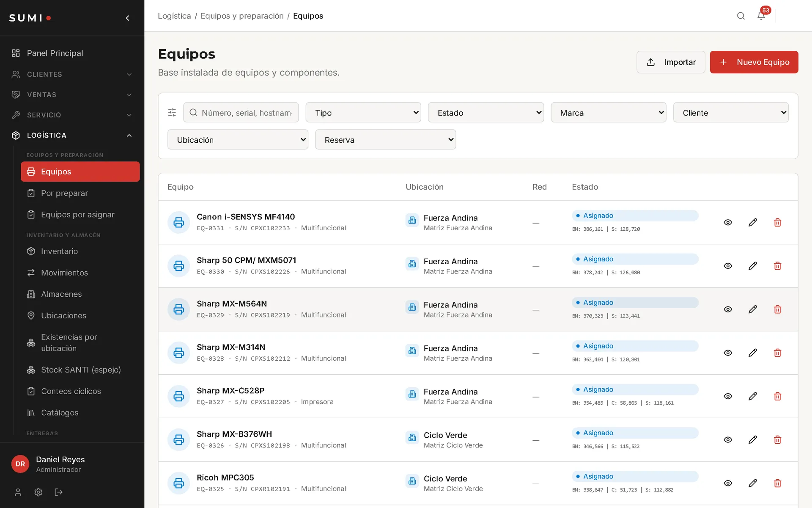The height and width of the screenshot is (508, 812).
Task: Delete the Sharp MX-B376WH equipment
Action: pos(777,440)
